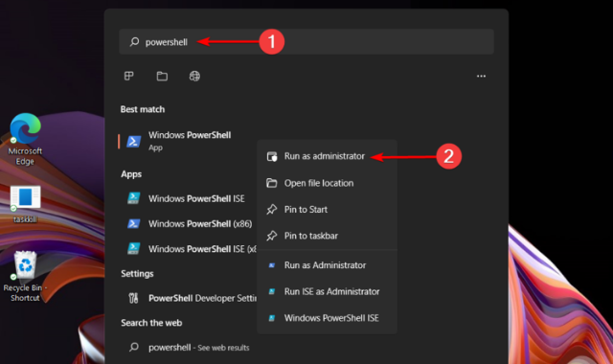The image size is (613, 364).
Task: Click the Windows PowerShell best match icon
Action: pyautogui.click(x=134, y=141)
